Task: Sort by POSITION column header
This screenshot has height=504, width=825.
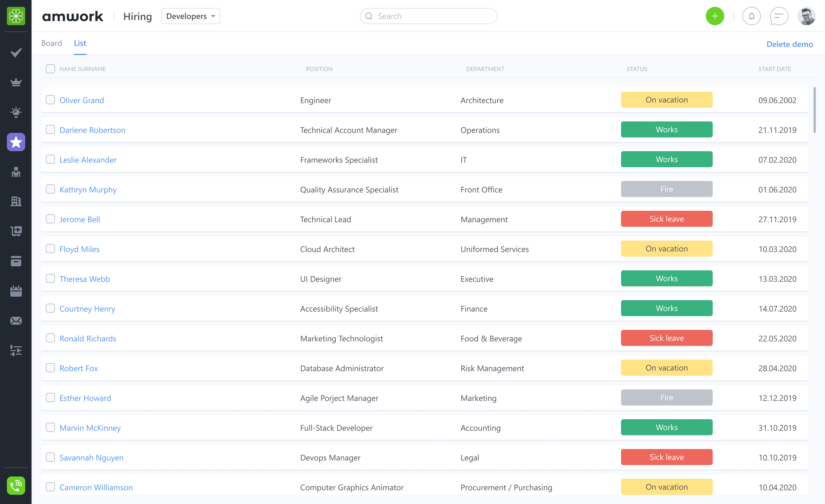Action: click(319, 69)
